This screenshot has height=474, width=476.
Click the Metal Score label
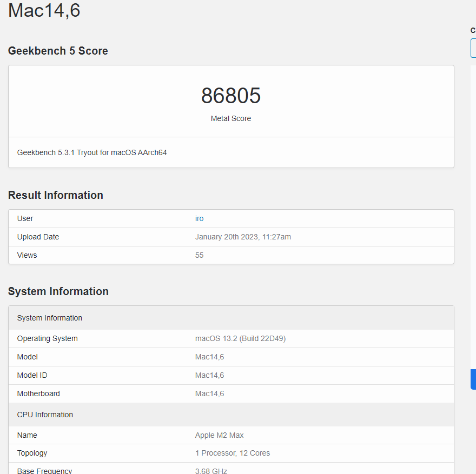[231, 118]
